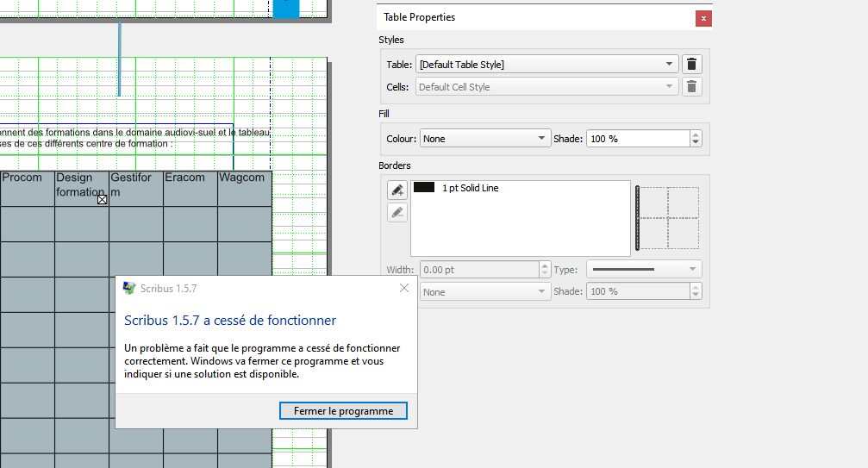868x468 pixels.
Task: Click the remove border line icon
Action: pos(397,212)
